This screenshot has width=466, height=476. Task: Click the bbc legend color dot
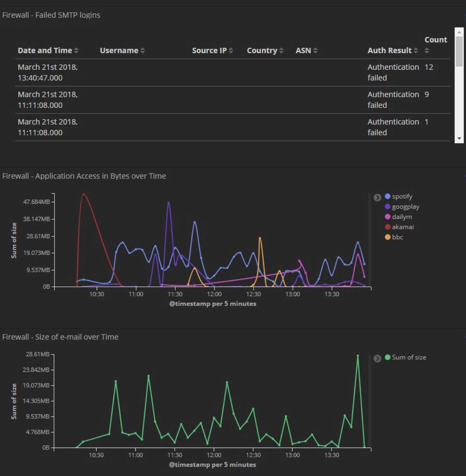point(388,237)
